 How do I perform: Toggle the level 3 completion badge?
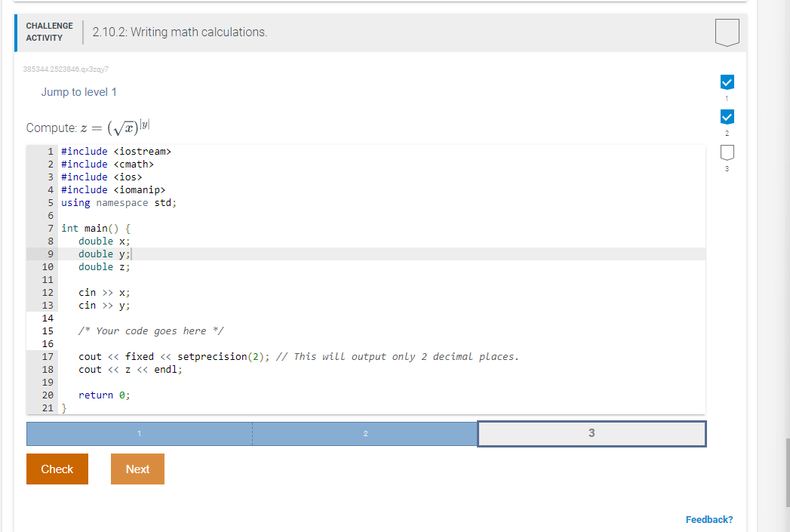point(727,152)
